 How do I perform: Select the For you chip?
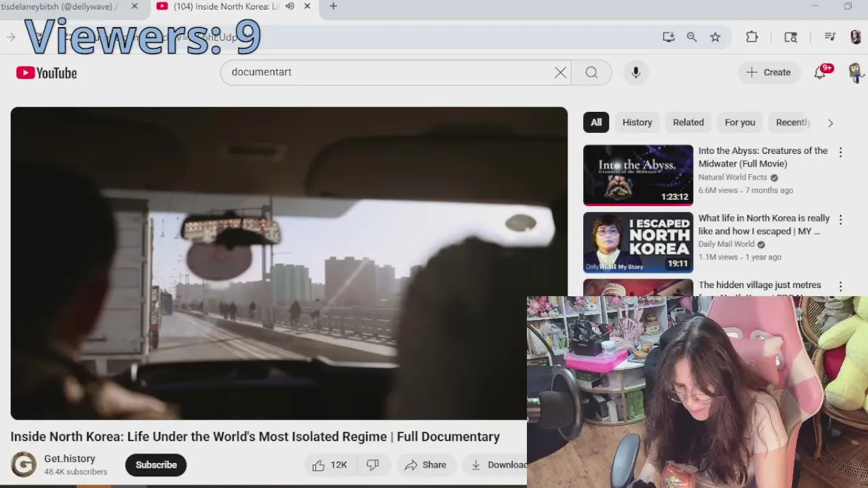[x=740, y=123]
